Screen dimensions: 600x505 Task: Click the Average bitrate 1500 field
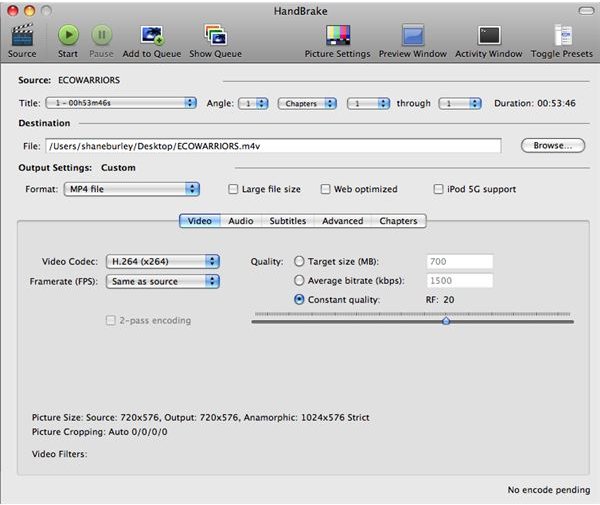click(x=460, y=280)
